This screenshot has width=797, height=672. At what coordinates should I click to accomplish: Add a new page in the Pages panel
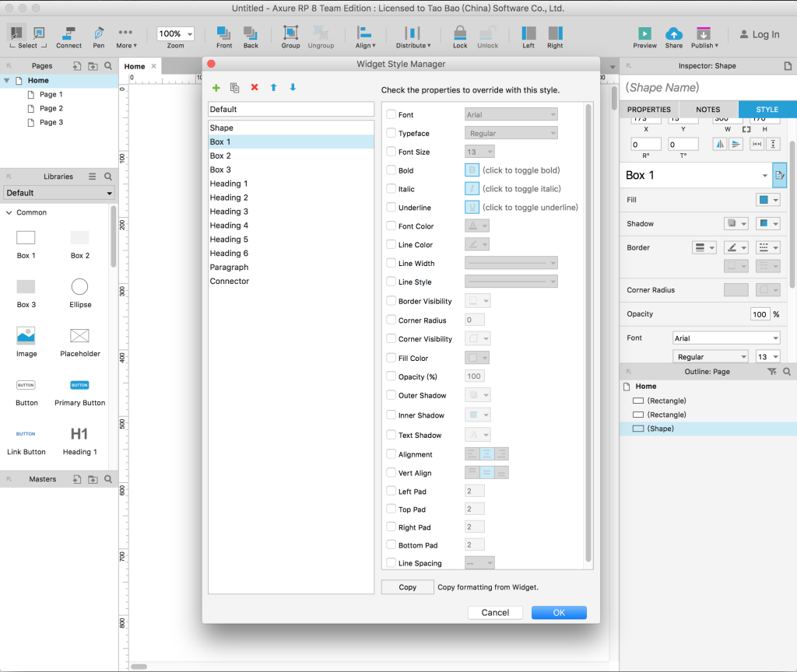(77, 66)
